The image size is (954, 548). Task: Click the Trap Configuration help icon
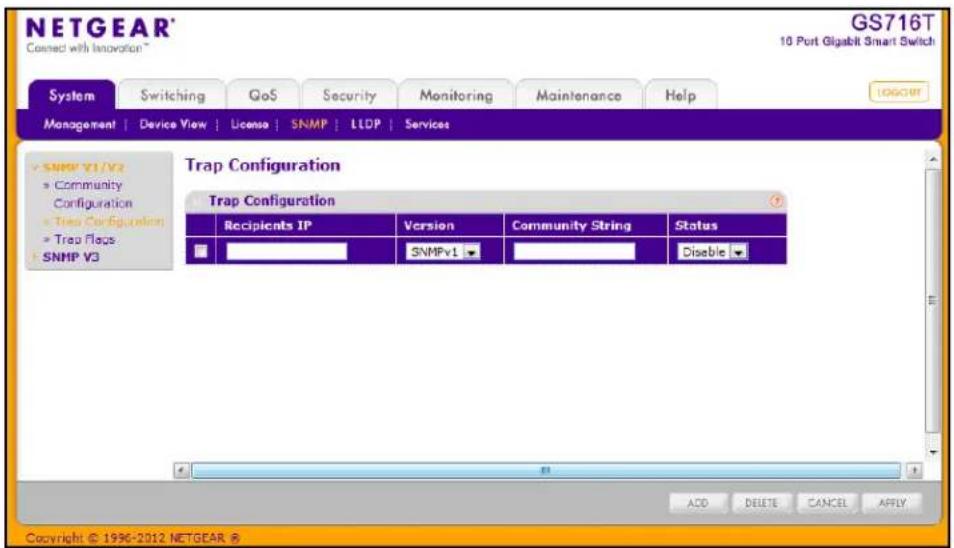[776, 201]
